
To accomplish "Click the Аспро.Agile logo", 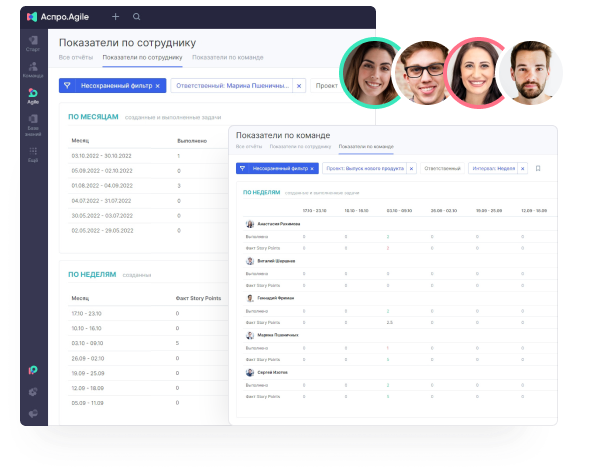I will tap(58, 17).
